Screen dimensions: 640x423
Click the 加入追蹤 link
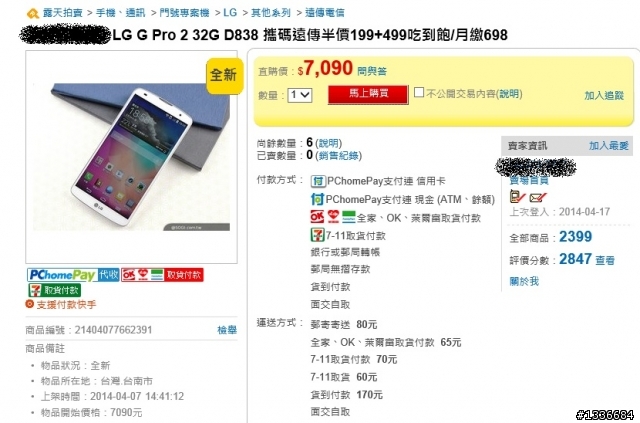tap(604, 96)
